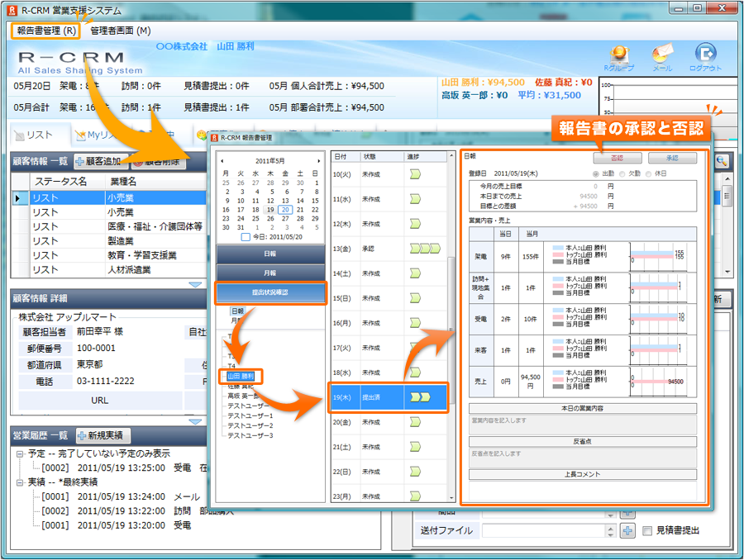Viewport: 744px width, 560px height.
Task: Click the progress arrow icon for 11(水)
Action: coord(415,199)
